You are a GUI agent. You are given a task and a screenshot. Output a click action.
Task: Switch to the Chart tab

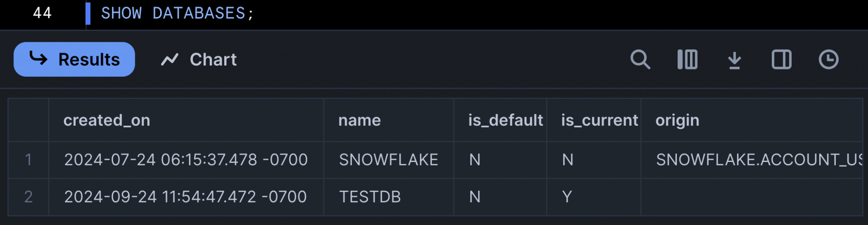coord(199,60)
